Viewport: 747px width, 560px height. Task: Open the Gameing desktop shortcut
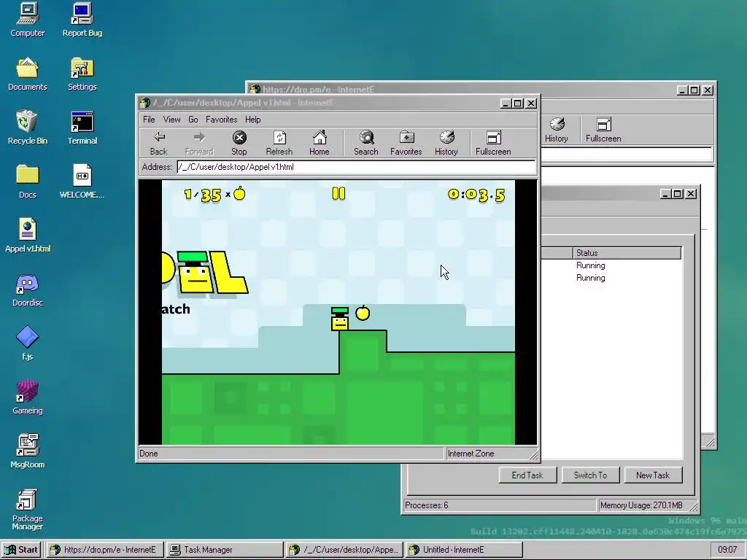28,397
